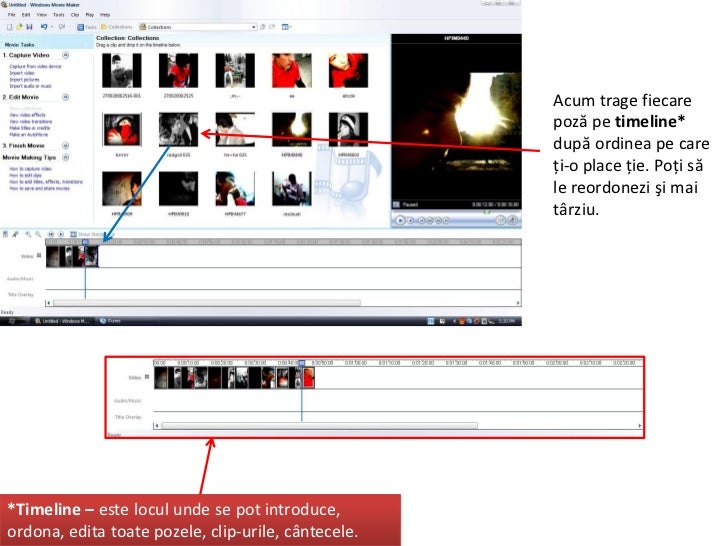This screenshot has height=546, width=728.
Task: Collapse the Edit Movie section
Action: [x=65, y=97]
